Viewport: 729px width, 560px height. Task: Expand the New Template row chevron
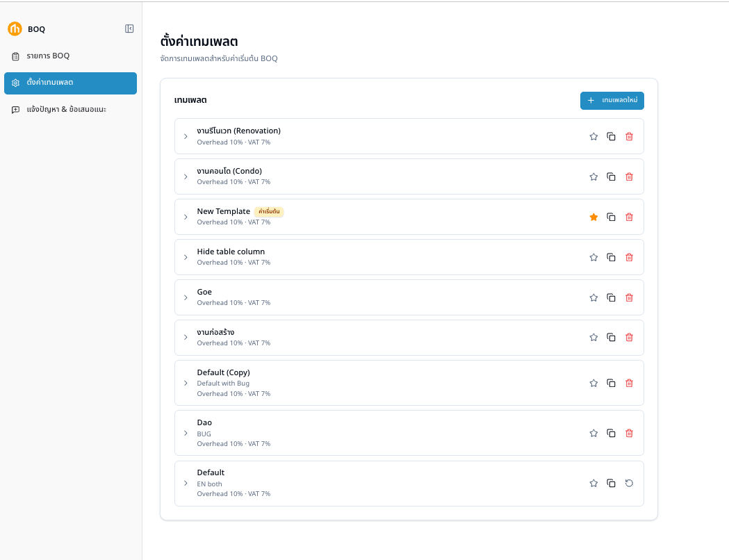pyautogui.click(x=186, y=217)
